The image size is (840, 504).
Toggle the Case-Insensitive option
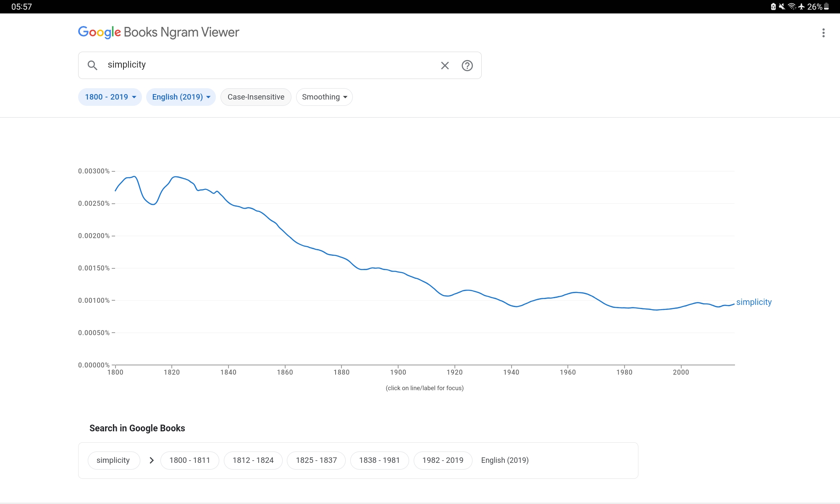256,97
